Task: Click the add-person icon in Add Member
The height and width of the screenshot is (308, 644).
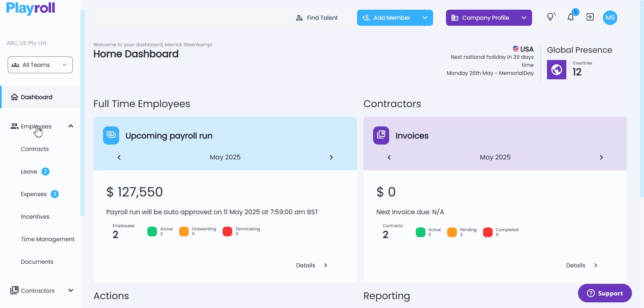Action: pos(366,18)
